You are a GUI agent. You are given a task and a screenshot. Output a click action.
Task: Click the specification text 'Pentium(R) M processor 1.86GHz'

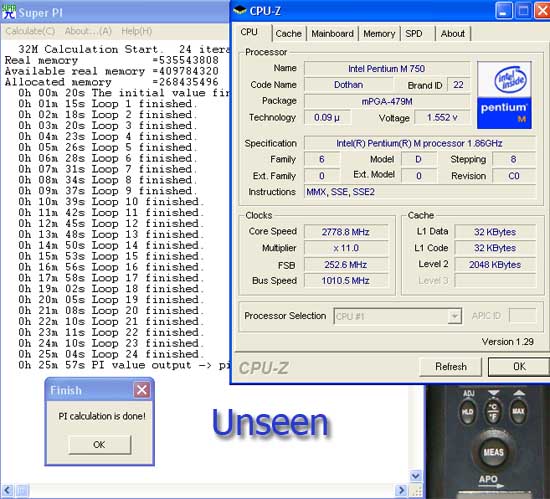click(435, 144)
